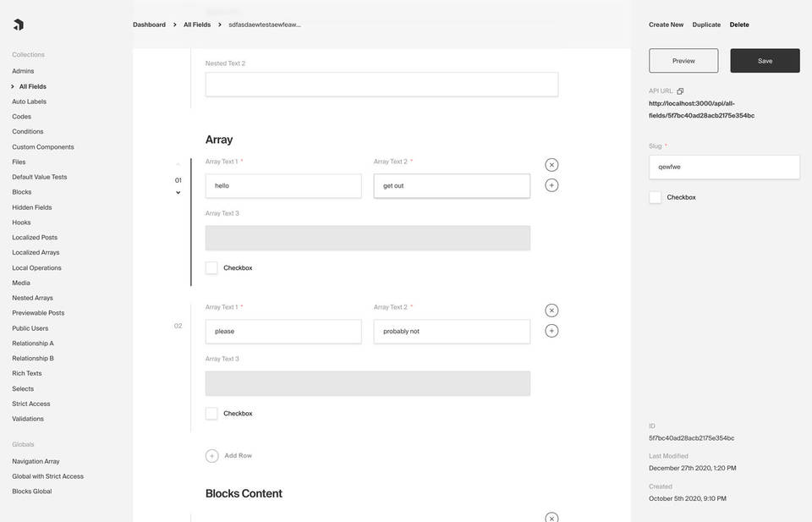Select the ID value 5f7bc40ad28acb2175e354bc
Viewport: 812px width, 522px height.
tap(691, 438)
